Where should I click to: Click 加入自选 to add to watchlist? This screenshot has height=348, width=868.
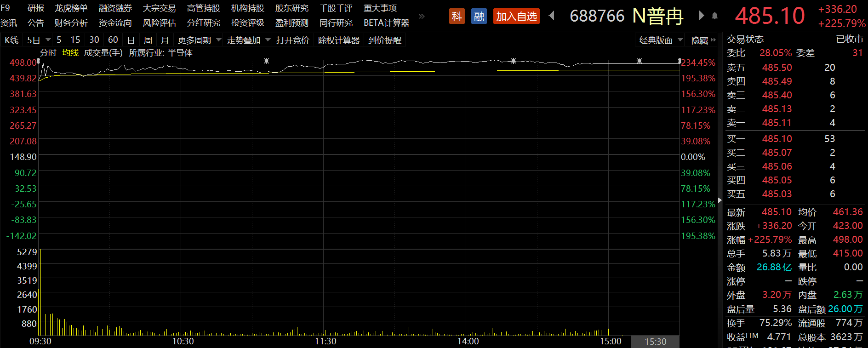(x=516, y=17)
